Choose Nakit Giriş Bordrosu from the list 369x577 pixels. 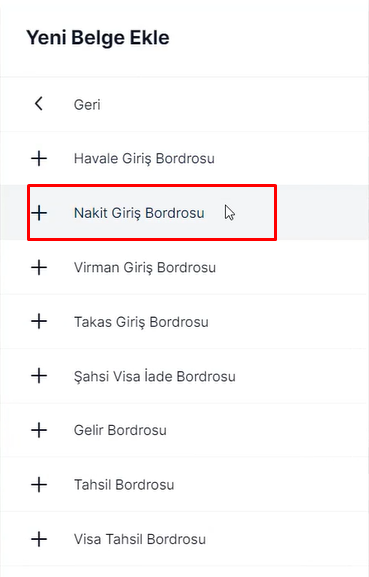point(139,213)
